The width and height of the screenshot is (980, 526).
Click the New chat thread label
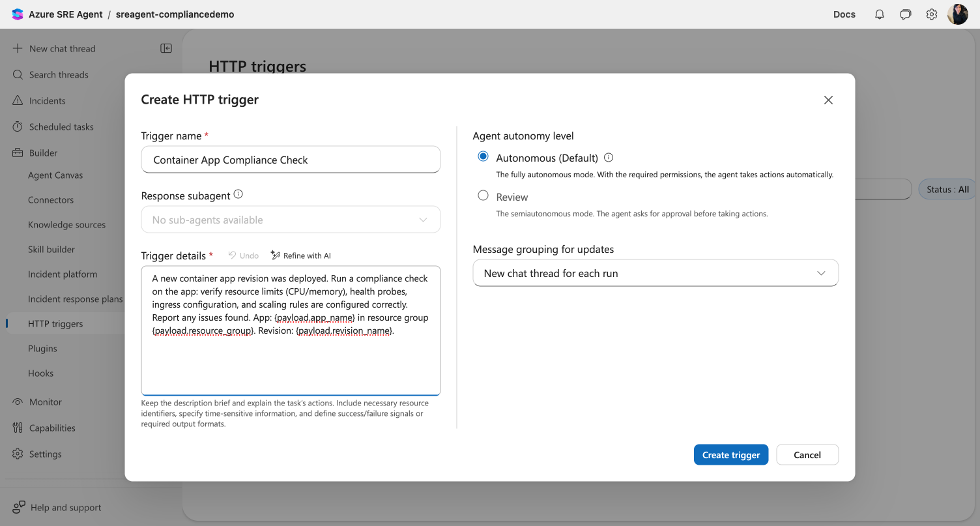point(63,48)
